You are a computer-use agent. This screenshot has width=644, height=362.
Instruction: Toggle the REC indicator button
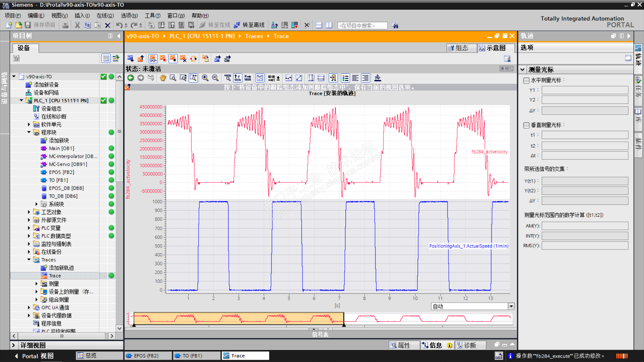click(x=506, y=69)
